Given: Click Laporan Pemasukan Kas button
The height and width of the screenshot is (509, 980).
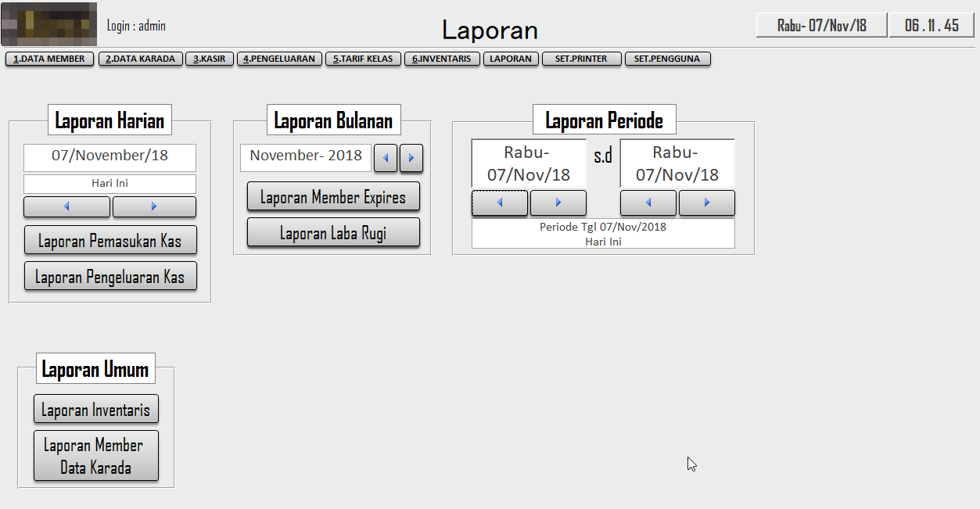Looking at the screenshot, I should pos(110,241).
